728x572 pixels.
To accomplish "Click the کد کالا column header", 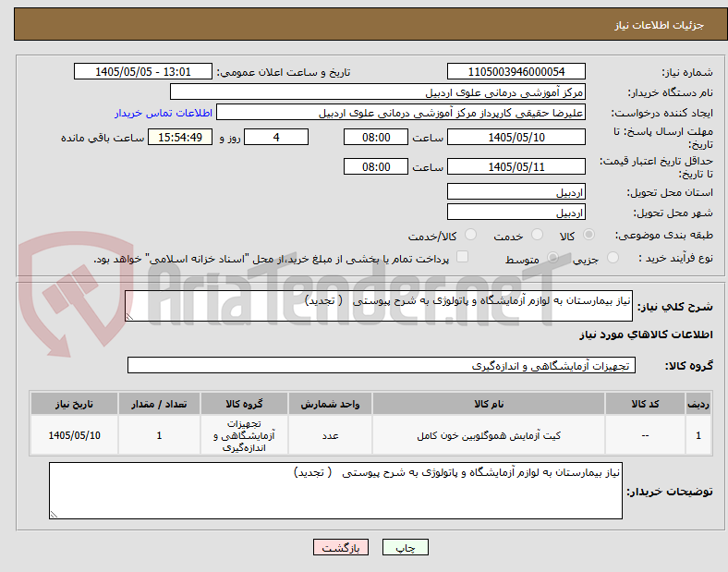I will [645, 404].
